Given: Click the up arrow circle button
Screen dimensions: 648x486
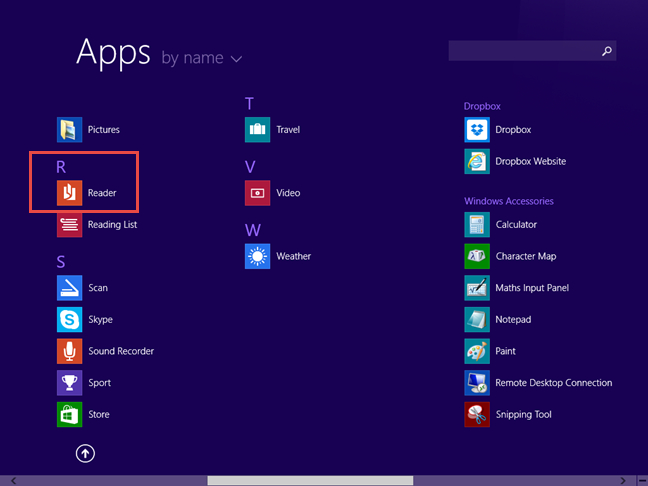Looking at the screenshot, I should (85, 453).
